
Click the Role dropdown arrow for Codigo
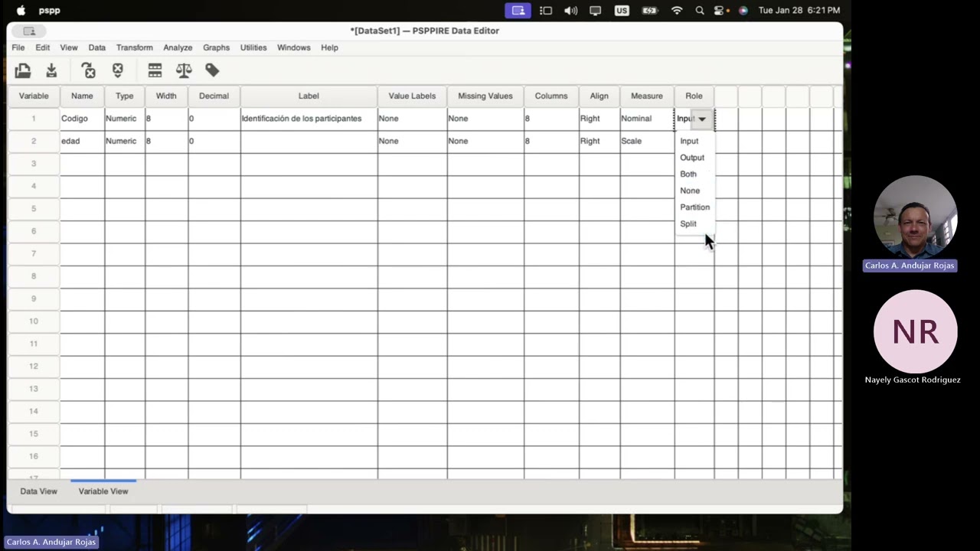click(x=701, y=119)
